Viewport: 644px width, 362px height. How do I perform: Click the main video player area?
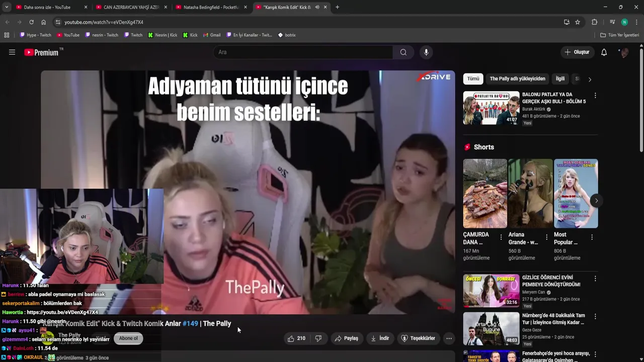(x=248, y=192)
